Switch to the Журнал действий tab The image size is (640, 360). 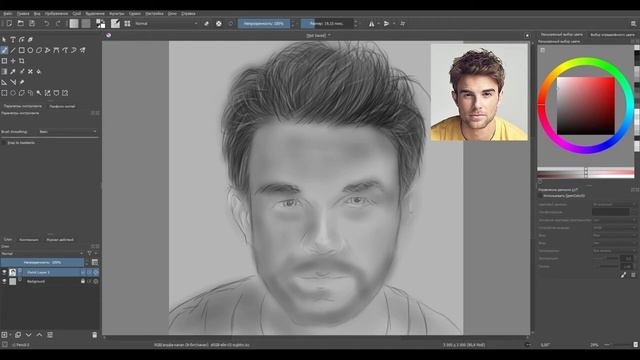[x=60, y=240]
